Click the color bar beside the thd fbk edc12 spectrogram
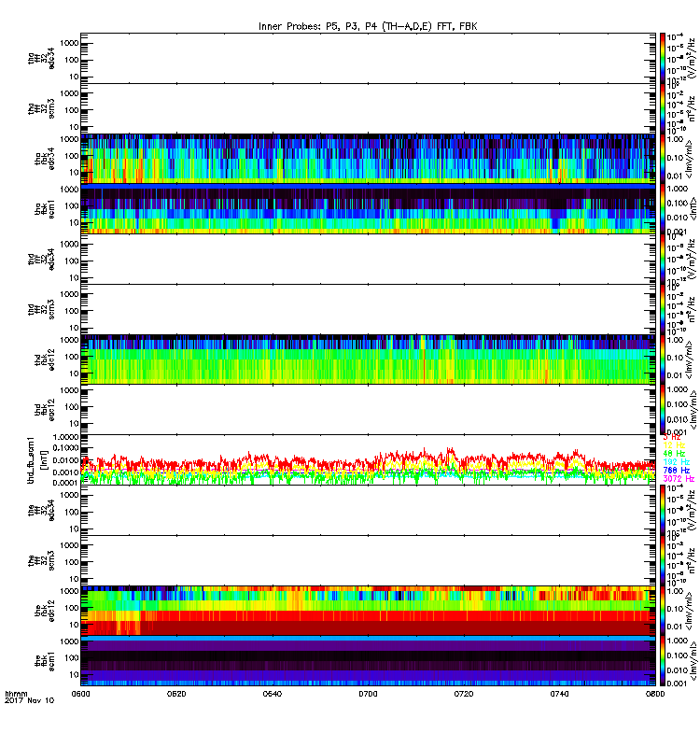The width and height of the screenshot is (700, 747). (663, 359)
